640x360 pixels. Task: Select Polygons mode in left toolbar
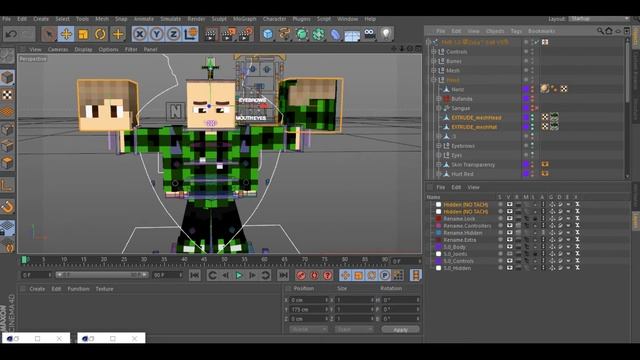pos(7,162)
